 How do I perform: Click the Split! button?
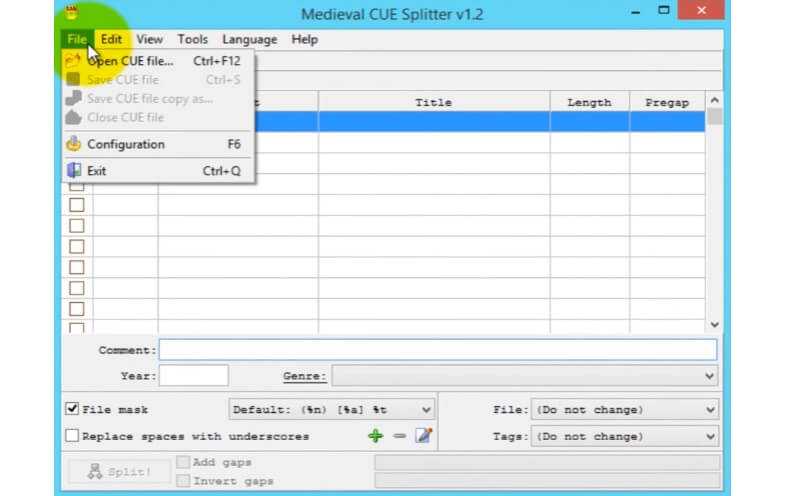pos(119,471)
